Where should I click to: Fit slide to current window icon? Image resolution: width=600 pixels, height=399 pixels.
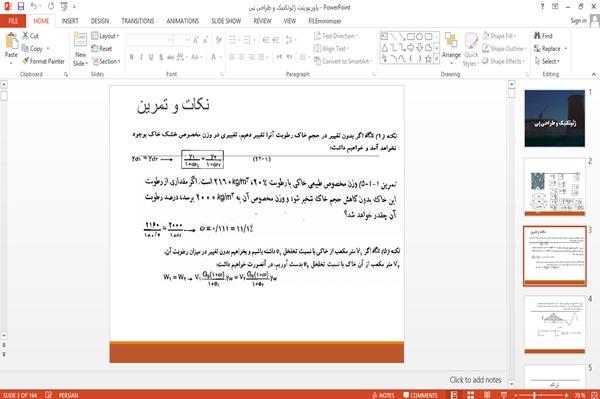point(595,395)
